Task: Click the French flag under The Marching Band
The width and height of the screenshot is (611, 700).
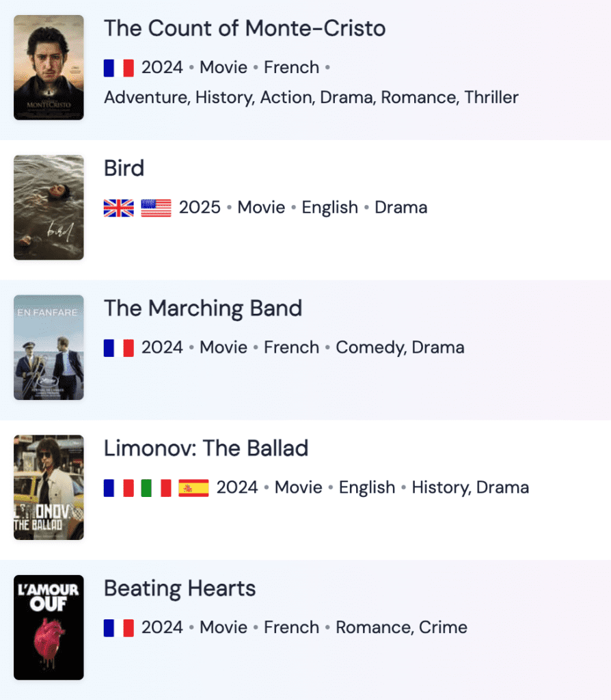Action: pyautogui.click(x=119, y=348)
